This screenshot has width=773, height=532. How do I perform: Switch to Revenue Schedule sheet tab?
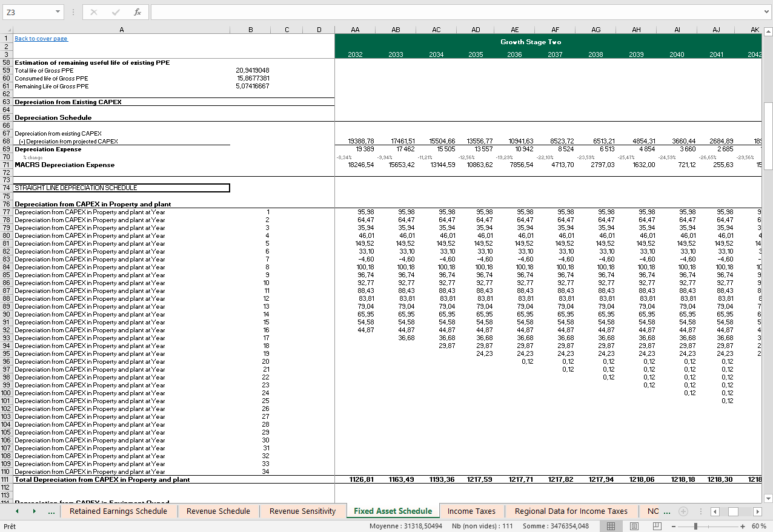point(218,511)
